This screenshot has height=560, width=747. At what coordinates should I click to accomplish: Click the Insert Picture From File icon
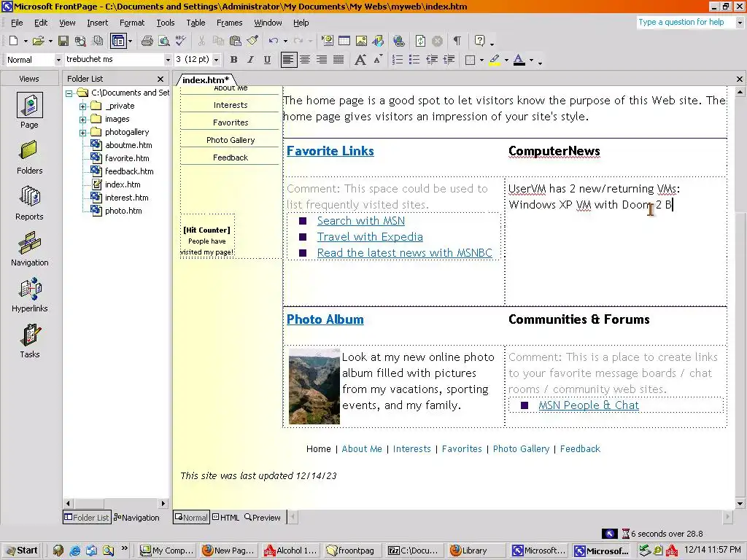[x=361, y=41]
